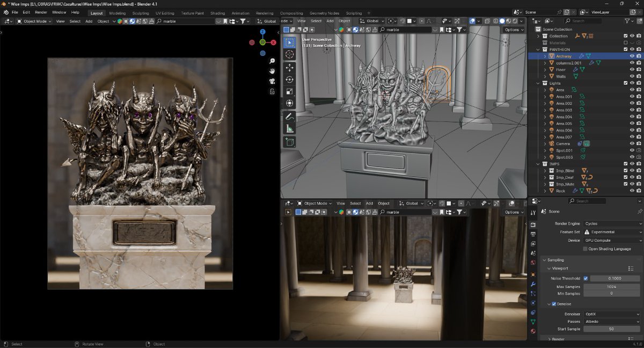Pick the Annotate tool in the viewport toolbar
Image resolution: width=644 pixels, height=348 pixels.
[x=290, y=116]
